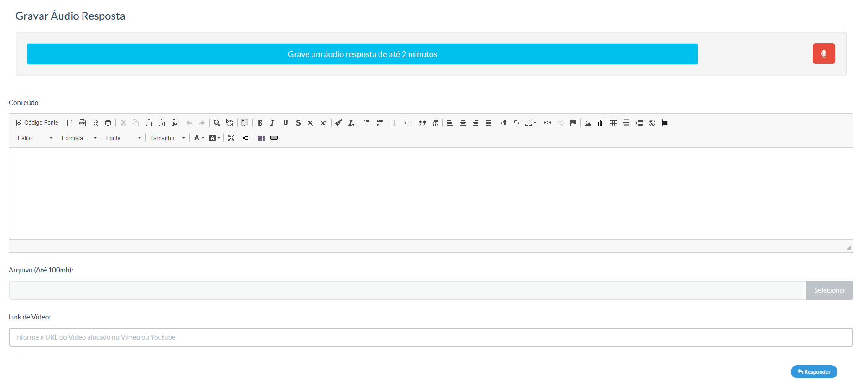
Task: Insert a numbered list
Action: click(367, 123)
